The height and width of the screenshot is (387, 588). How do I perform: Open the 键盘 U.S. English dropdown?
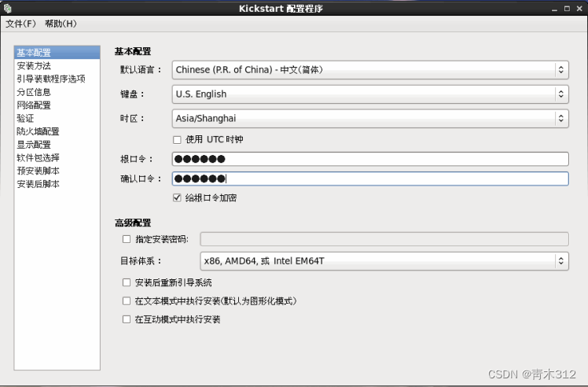tap(370, 94)
